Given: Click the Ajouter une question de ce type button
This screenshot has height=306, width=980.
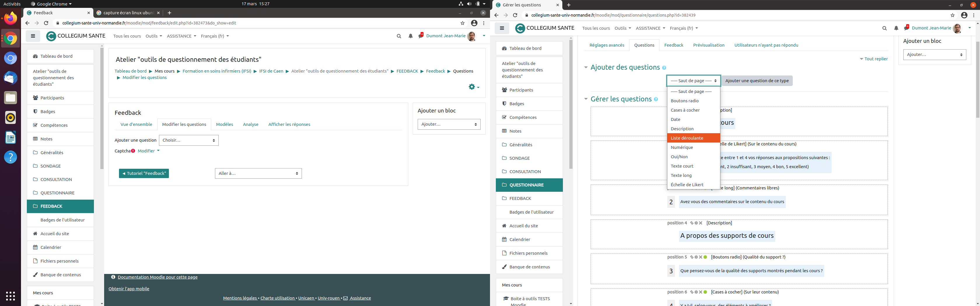Looking at the screenshot, I should click(x=757, y=81).
